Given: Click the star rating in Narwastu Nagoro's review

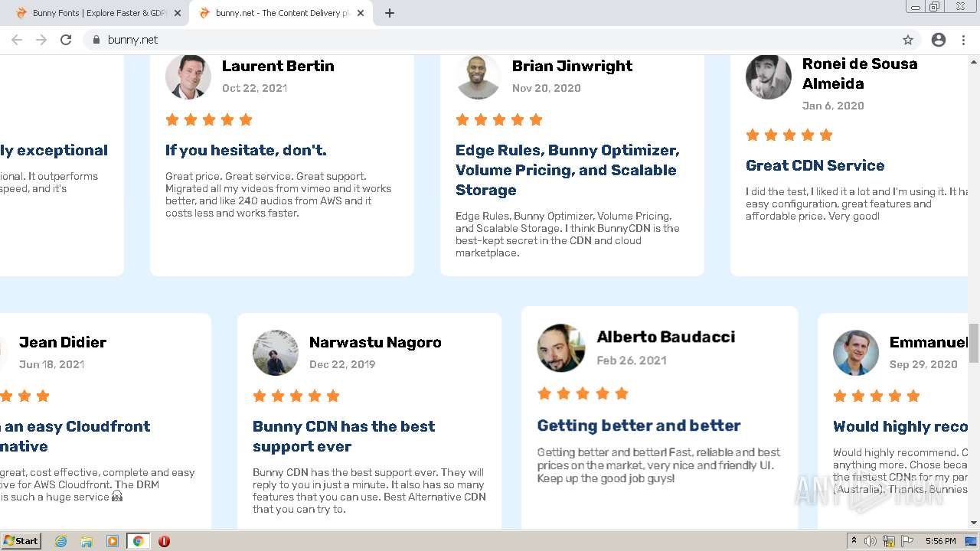Looking at the screenshot, I should coord(296,396).
